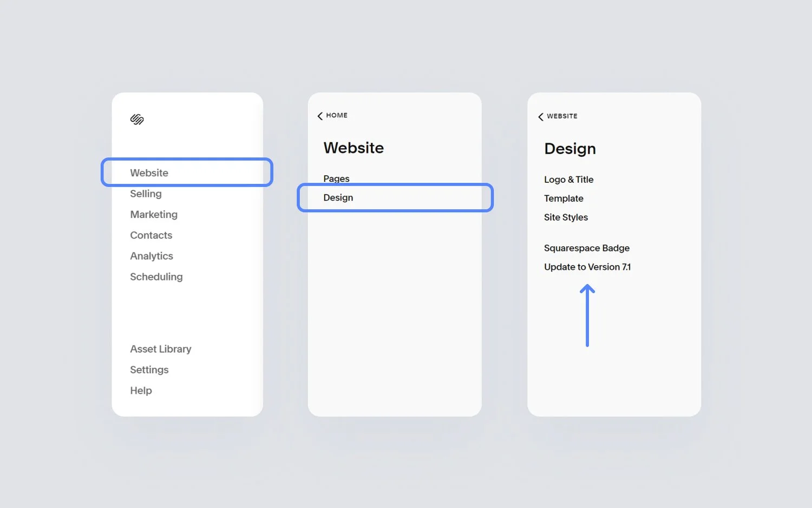812x508 pixels.
Task: Click the back chevron next to WEBSITE
Action: pyautogui.click(x=540, y=116)
